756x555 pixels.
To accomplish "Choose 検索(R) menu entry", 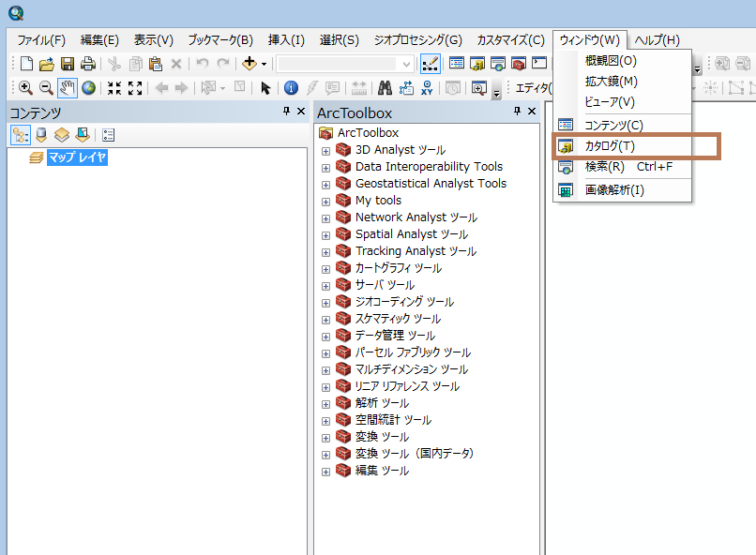I will coord(623,167).
